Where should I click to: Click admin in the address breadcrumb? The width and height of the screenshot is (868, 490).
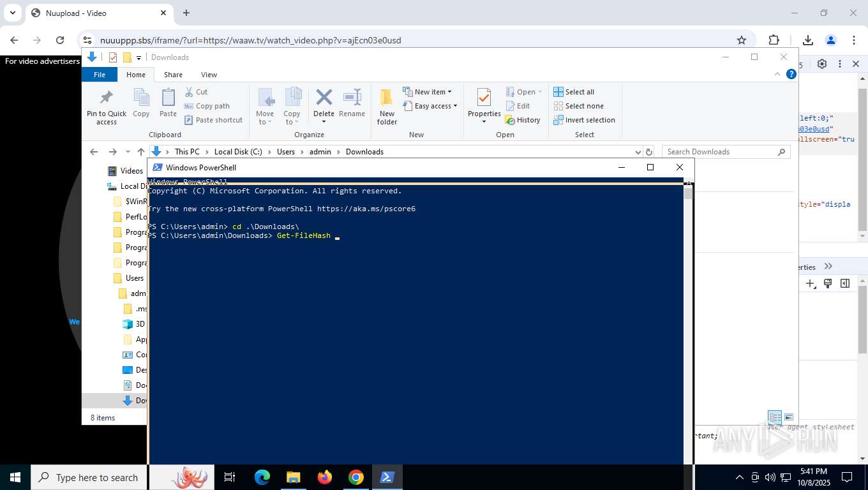click(x=320, y=152)
